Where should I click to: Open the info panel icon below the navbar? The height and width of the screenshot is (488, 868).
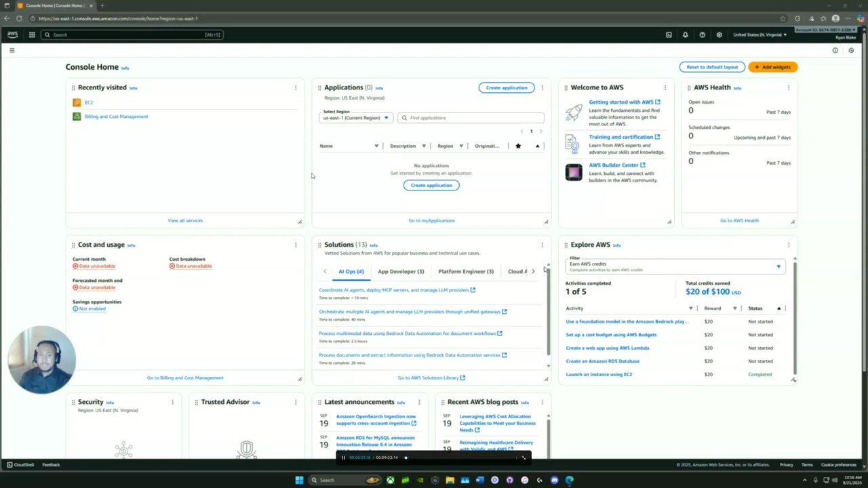(x=835, y=50)
